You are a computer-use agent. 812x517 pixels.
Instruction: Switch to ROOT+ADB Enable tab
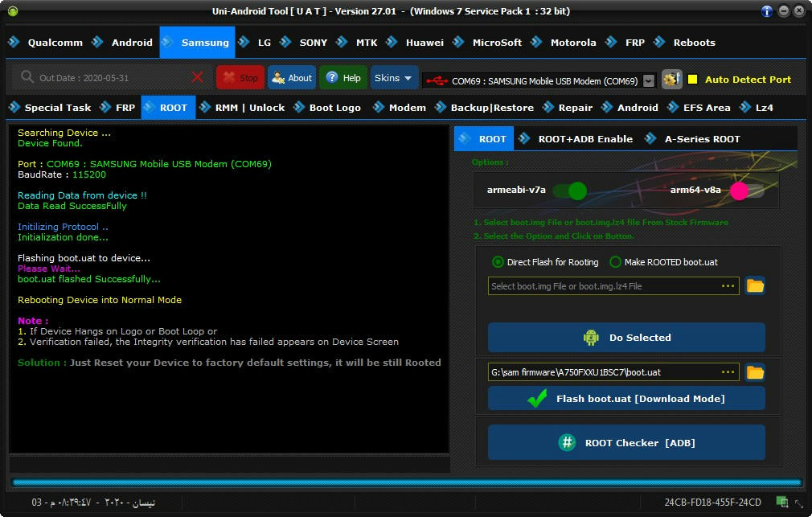576,139
